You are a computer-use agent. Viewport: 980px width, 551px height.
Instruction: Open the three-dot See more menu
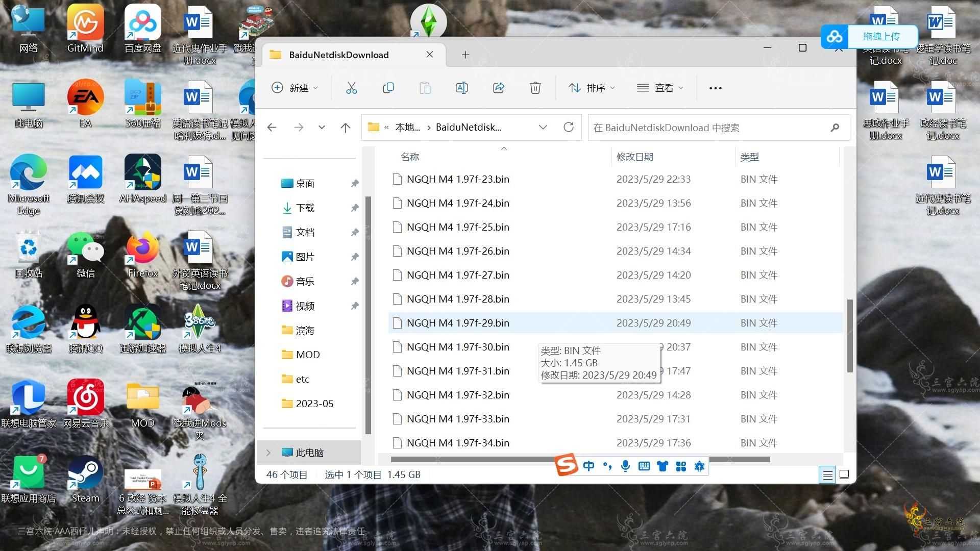pyautogui.click(x=715, y=88)
